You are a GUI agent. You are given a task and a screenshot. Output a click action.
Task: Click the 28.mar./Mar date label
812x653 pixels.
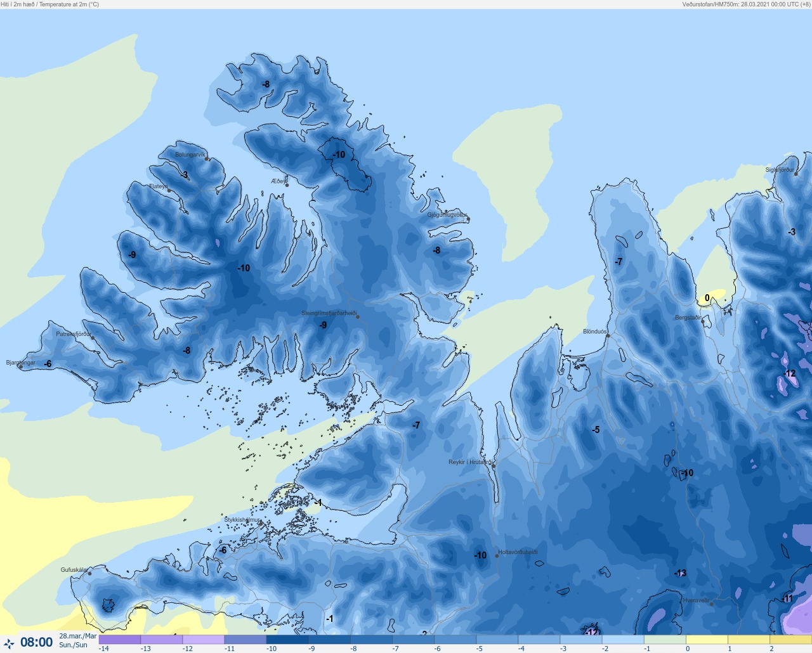78,636
